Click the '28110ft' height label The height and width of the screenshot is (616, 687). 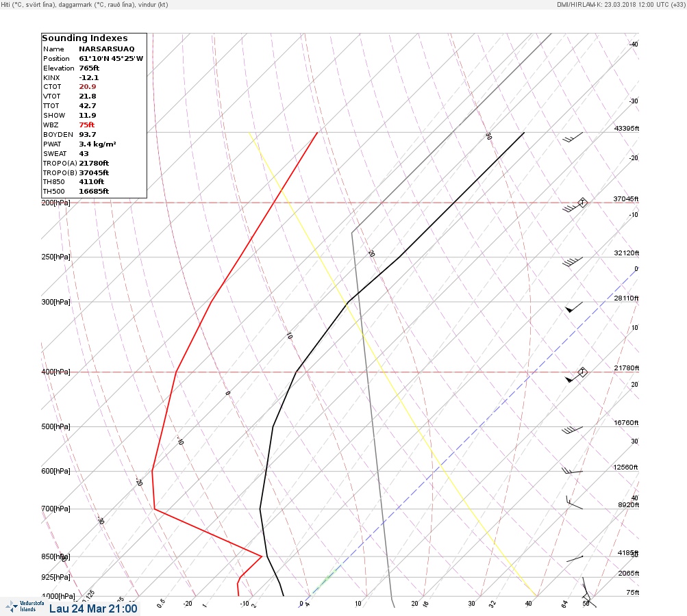627,298
